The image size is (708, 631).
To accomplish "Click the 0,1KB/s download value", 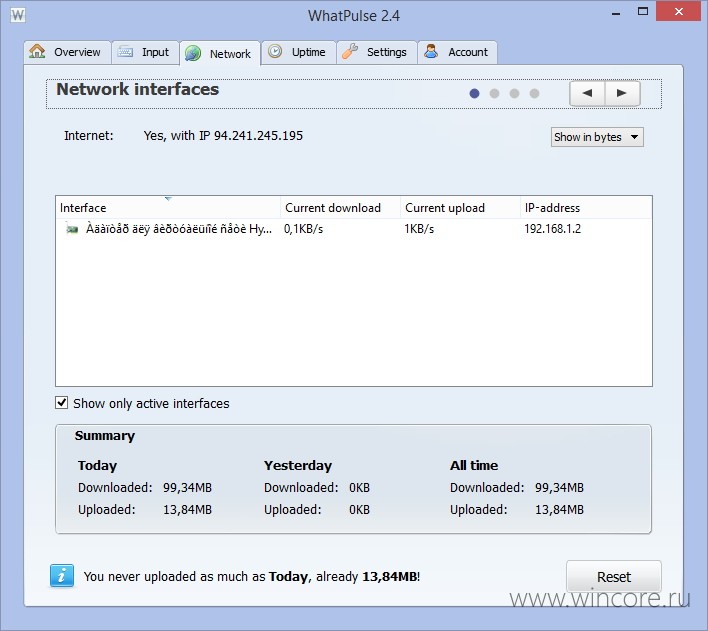I will [x=303, y=229].
